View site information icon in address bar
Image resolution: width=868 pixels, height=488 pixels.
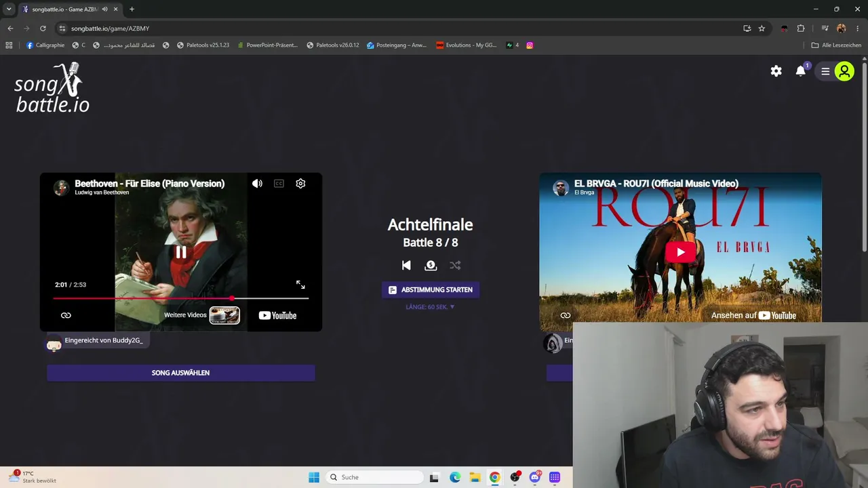coord(62,28)
